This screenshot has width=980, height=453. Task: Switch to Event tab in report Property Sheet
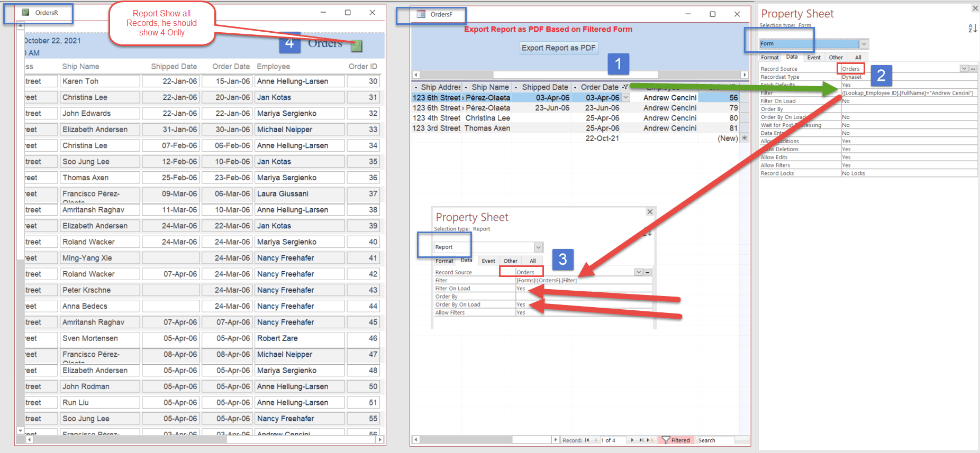(x=488, y=261)
